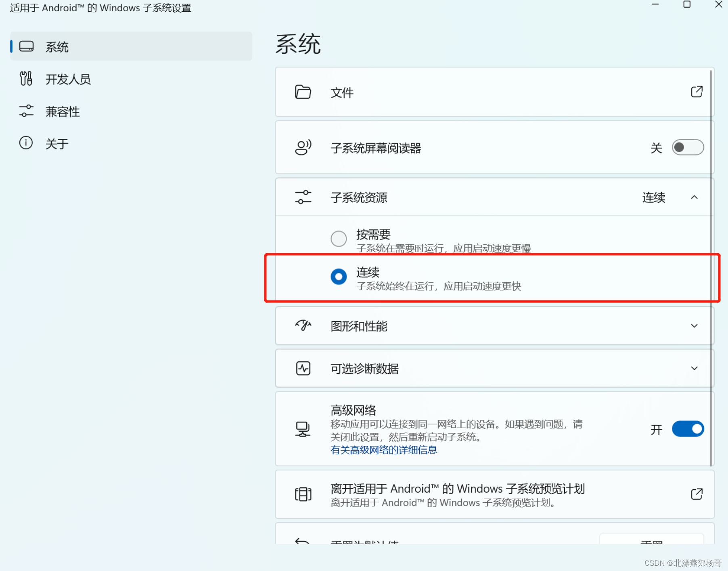Click the 高级网络 computer network icon
The width and height of the screenshot is (728, 571).
(303, 429)
